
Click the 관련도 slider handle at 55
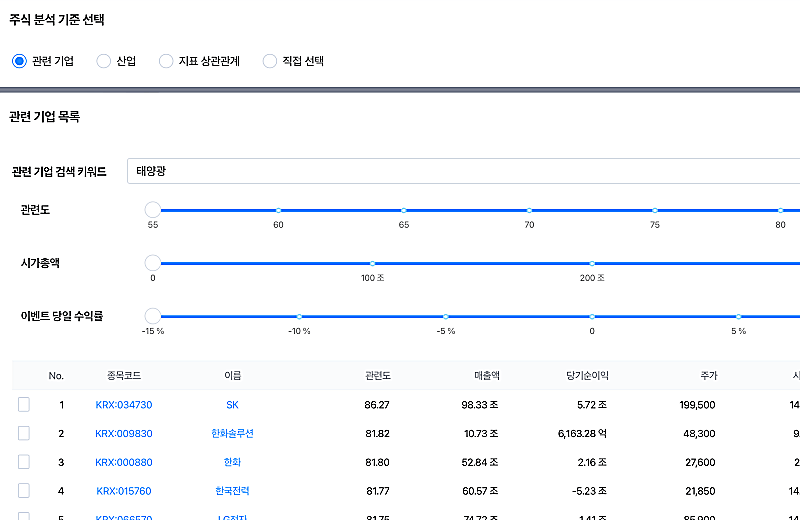point(153,210)
